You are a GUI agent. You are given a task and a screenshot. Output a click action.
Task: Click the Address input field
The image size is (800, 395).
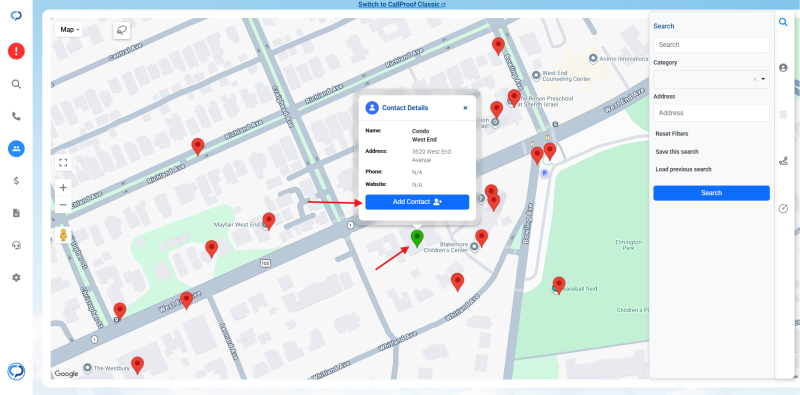click(711, 113)
